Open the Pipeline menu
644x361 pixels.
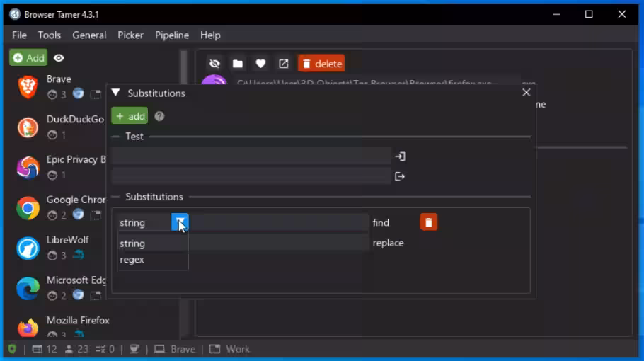(172, 35)
